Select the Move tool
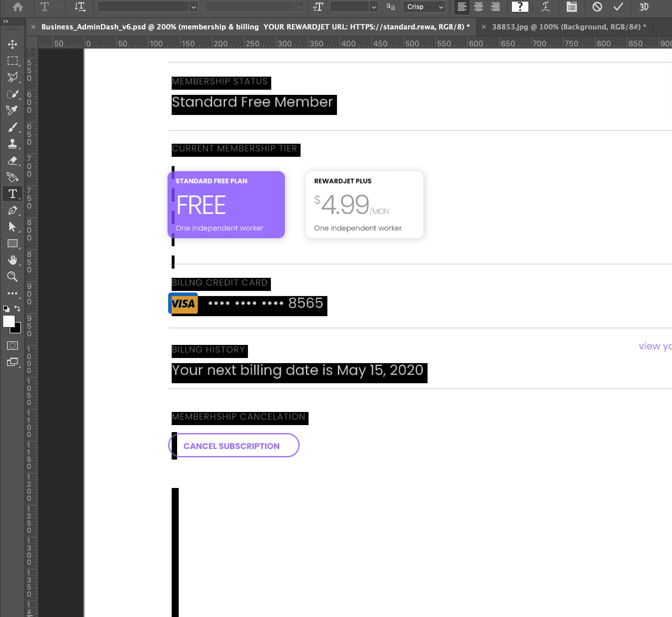672x617 pixels. (x=12, y=44)
